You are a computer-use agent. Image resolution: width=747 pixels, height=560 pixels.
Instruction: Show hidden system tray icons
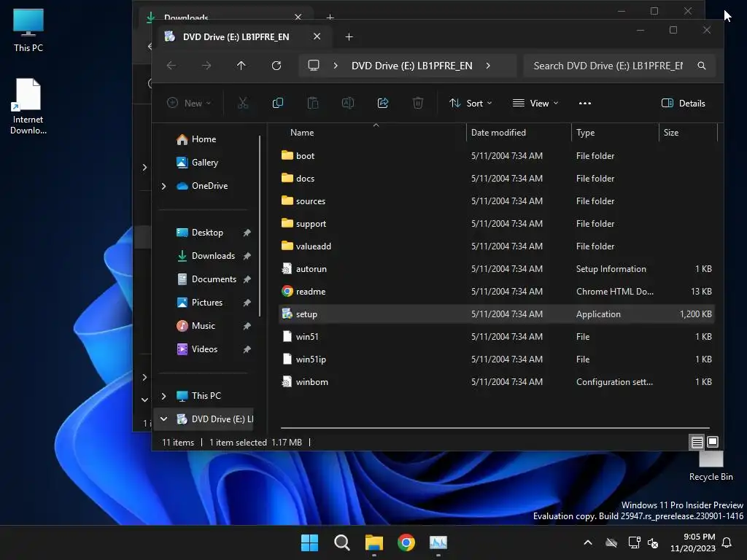pyautogui.click(x=588, y=542)
